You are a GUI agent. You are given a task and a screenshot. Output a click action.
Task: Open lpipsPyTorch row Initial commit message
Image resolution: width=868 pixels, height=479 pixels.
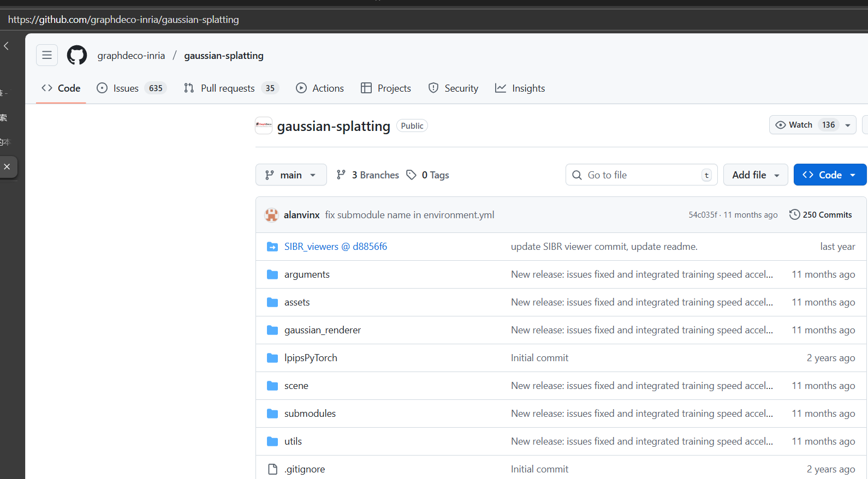click(x=539, y=358)
